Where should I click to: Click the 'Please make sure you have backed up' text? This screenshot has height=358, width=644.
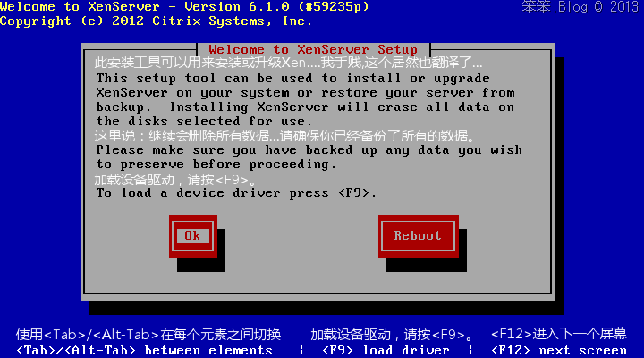309,157
